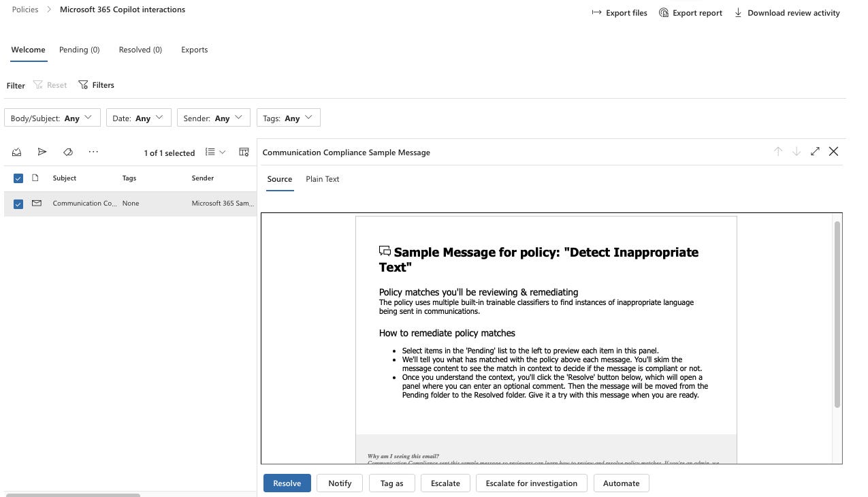Click the Export files icon

(x=596, y=13)
